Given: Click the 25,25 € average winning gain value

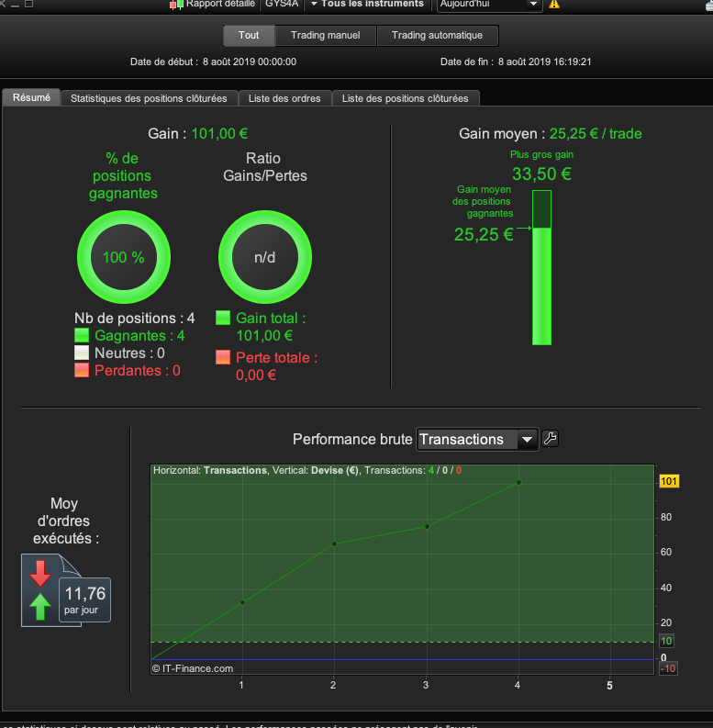Looking at the screenshot, I should pyautogui.click(x=484, y=234).
